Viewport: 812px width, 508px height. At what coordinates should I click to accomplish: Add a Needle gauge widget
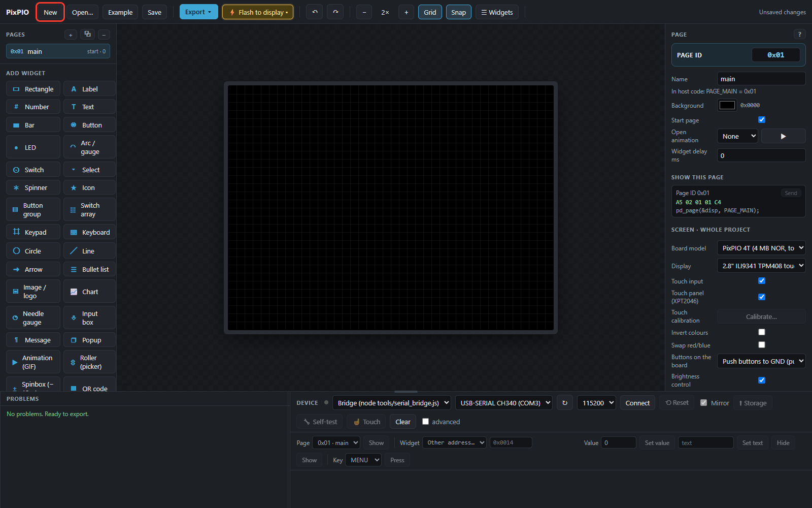33,318
